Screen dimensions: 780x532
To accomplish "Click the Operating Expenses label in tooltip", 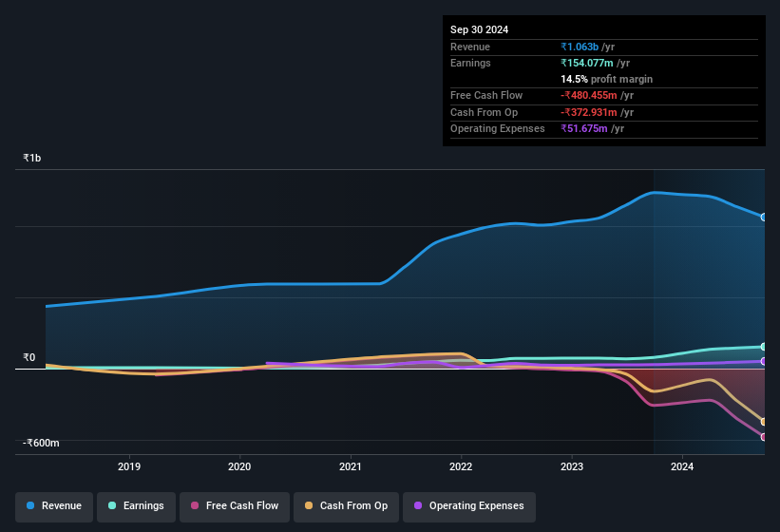I will tap(498, 129).
